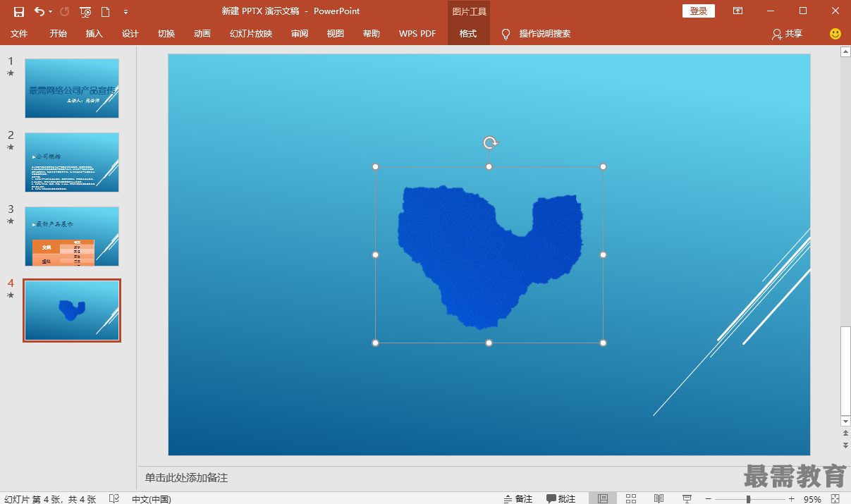The width and height of the screenshot is (851, 504).
Task: Click the 95% zoom level
Action: [x=812, y=498]
